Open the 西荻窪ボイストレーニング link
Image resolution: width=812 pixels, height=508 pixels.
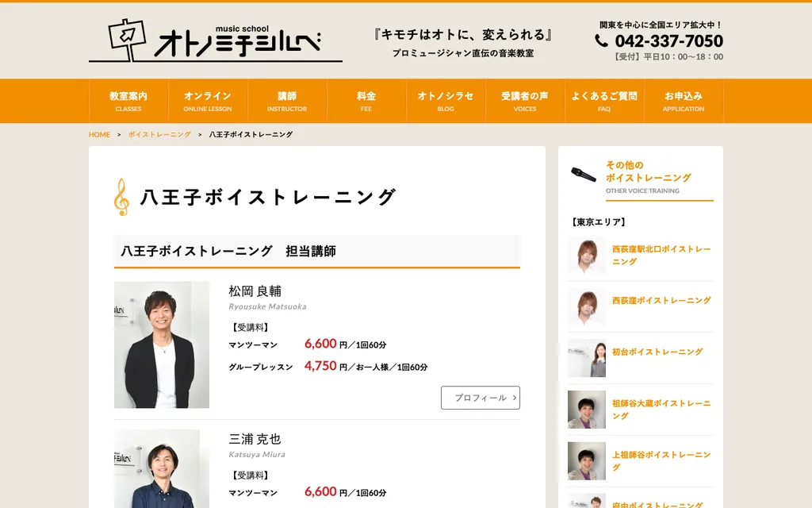[661, 300]
